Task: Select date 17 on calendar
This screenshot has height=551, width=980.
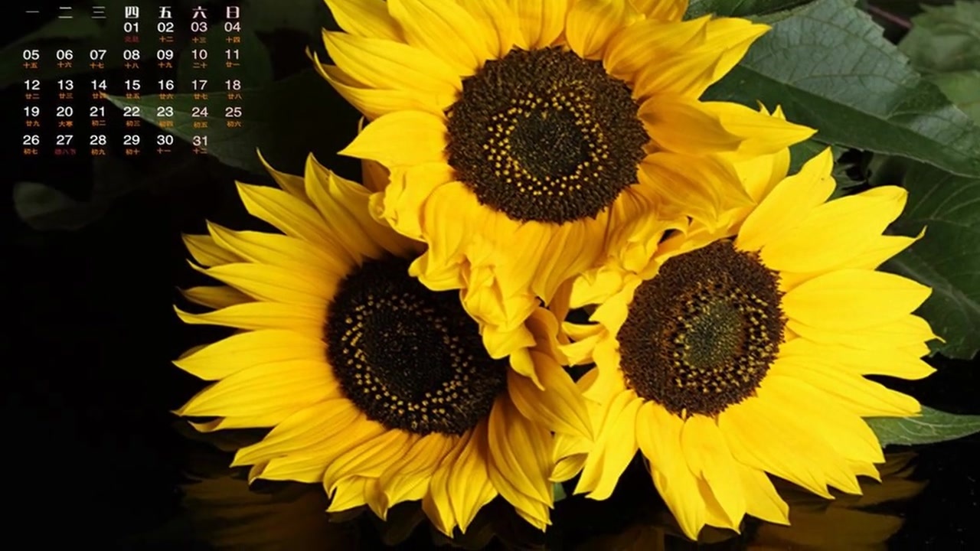Action: [x=199, y=85]
